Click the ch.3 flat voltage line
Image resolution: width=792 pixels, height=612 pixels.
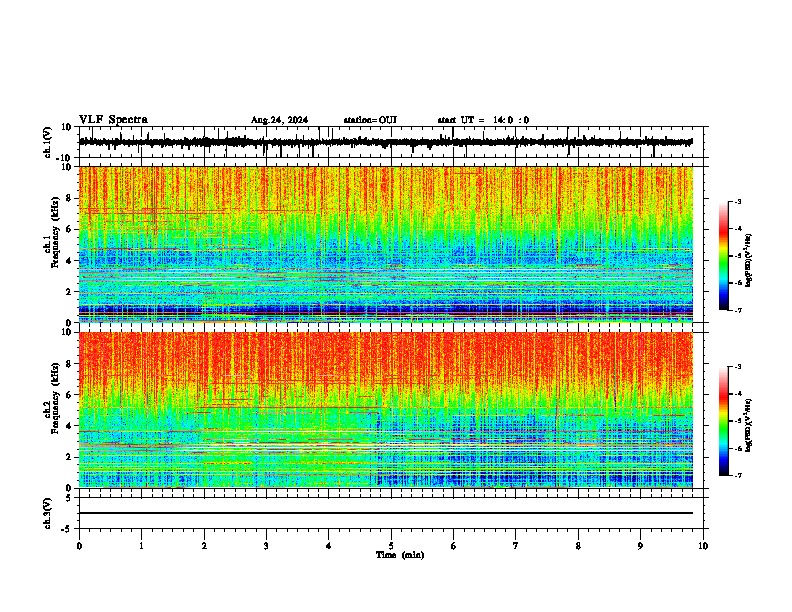(385, 513)
